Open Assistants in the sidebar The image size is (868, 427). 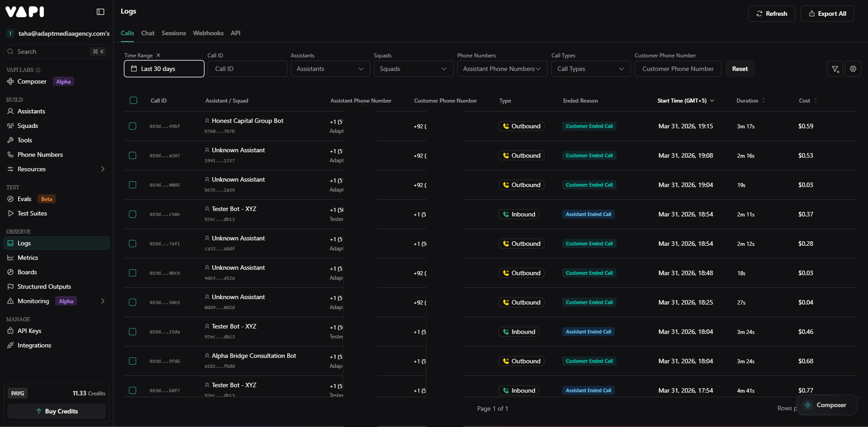pyautogui.click(x=31, y=111)
